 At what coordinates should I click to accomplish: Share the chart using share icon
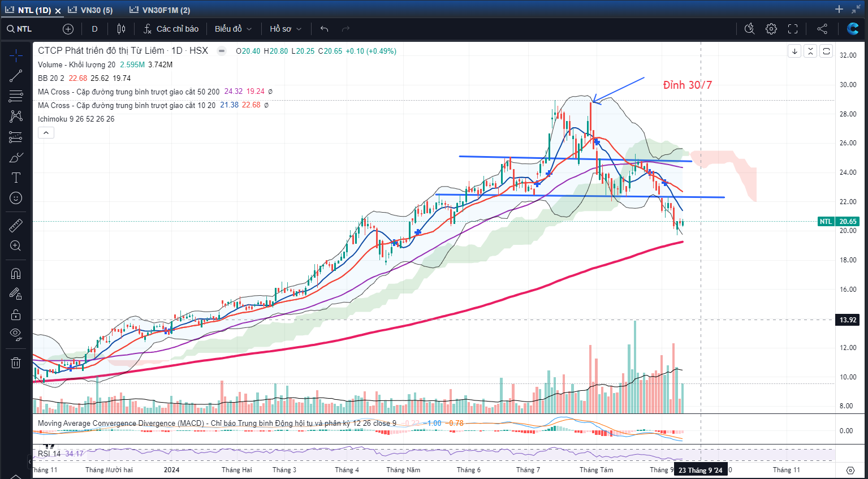tap(822, 29)
